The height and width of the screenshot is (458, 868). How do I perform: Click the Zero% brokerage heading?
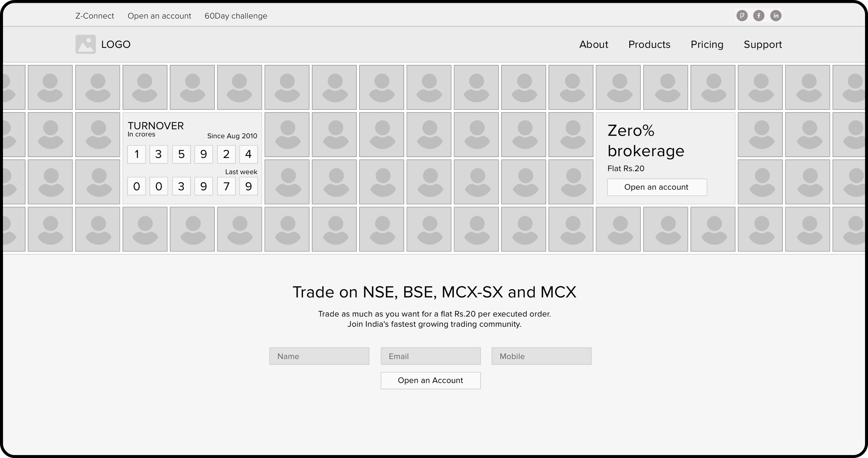pyautogui.click(x=645, y=140)
